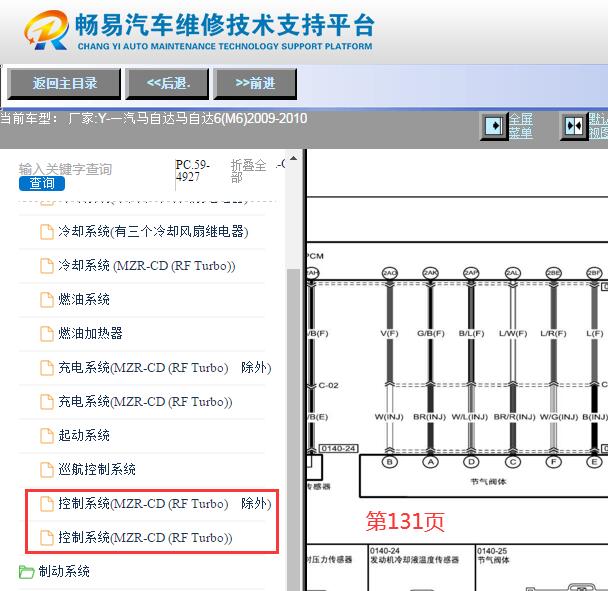Click the green folder icon for 制动系统

coord(26,572)
